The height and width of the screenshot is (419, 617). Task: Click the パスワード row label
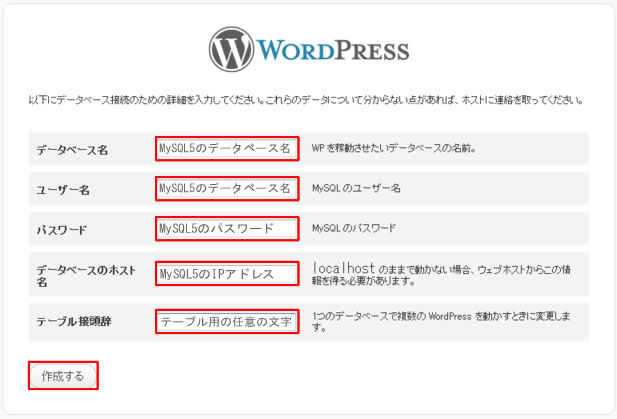coord(61,230)
